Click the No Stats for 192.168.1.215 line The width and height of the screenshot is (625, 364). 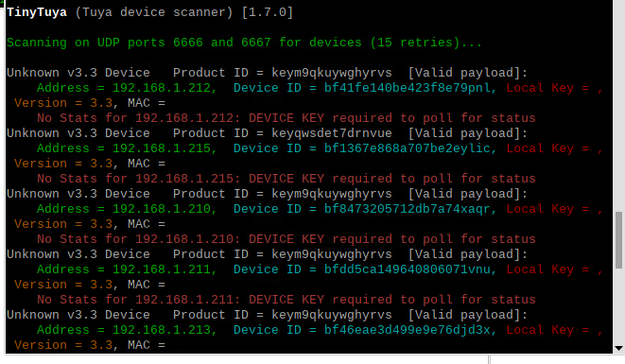[x=286, y=179]
